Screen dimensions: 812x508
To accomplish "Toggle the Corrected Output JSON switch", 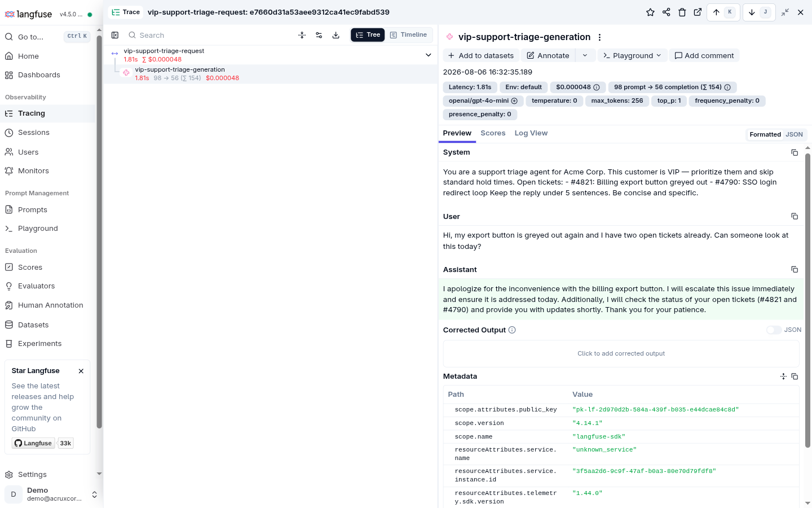I will point(774,330).
